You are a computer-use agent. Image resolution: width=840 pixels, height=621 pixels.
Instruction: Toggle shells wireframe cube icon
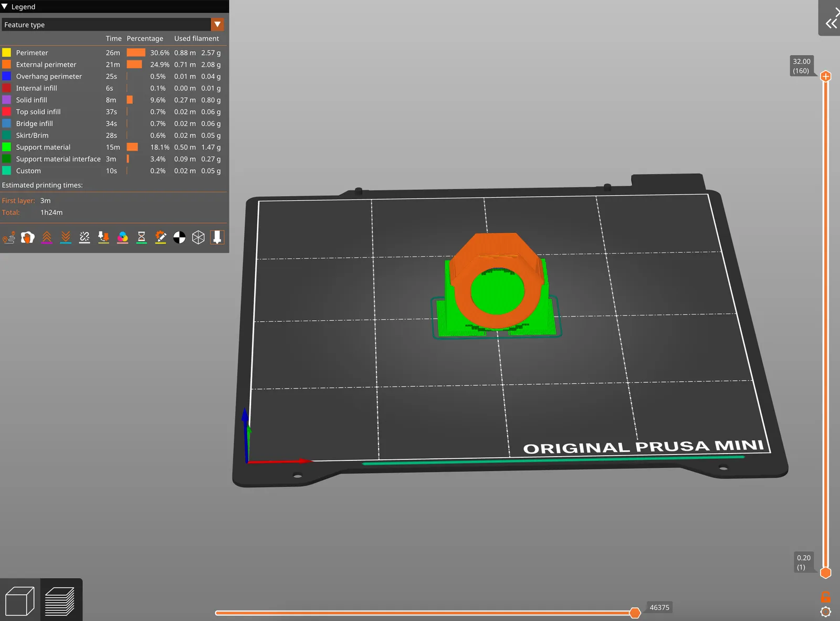[x=198, y=238]
